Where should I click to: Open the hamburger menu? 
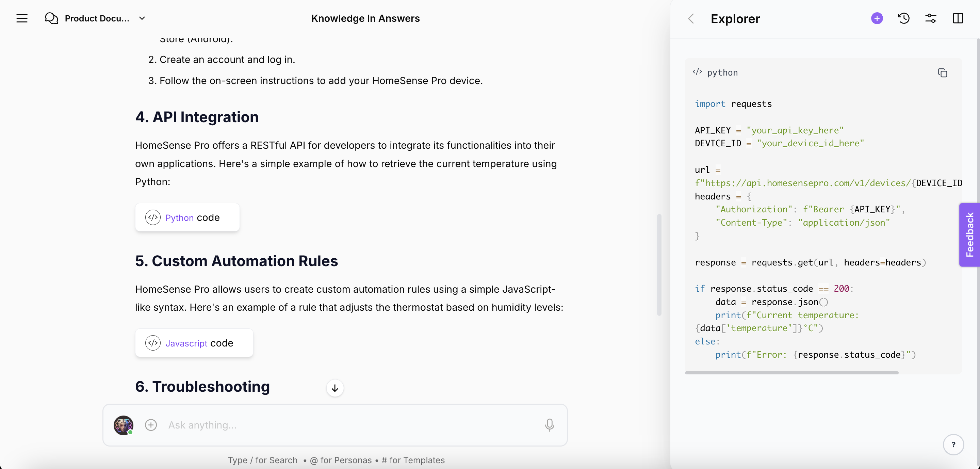click(22, 18)
